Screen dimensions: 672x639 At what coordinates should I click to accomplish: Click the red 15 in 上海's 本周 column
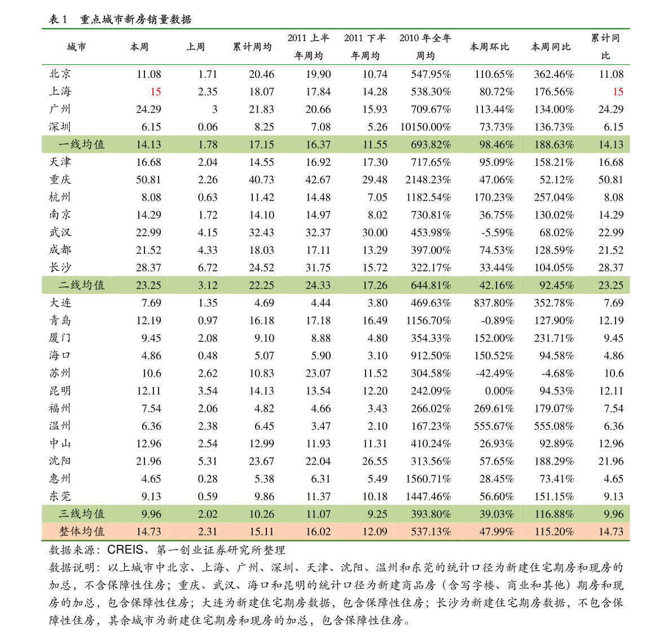pos(156,92)
